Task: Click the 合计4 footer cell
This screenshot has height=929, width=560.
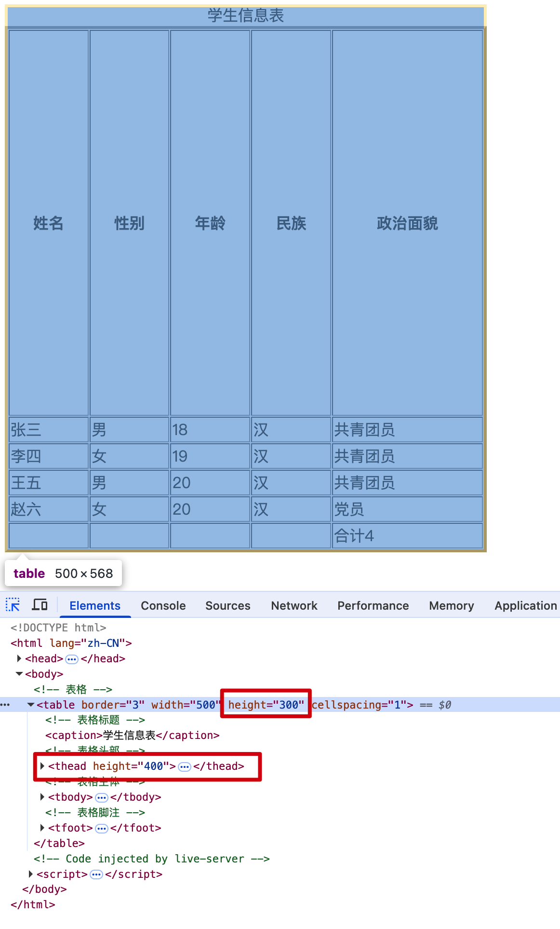Action: (408, 536)
